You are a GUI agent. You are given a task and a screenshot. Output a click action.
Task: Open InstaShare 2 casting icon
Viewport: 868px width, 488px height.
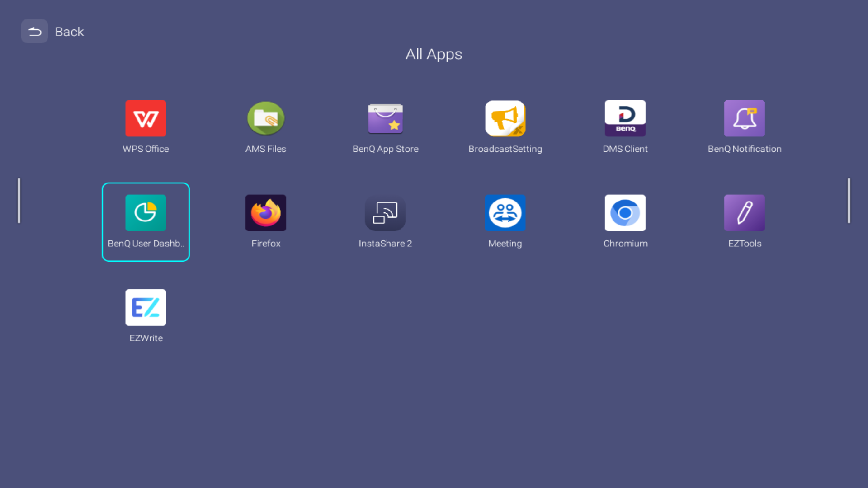click(385, 213)
